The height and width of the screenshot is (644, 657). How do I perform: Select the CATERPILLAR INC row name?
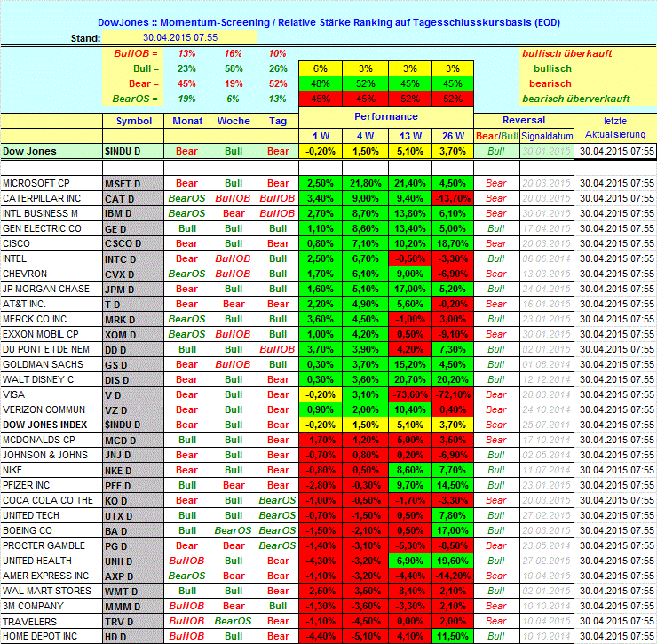pyautogui.click(x=42, y=198)
